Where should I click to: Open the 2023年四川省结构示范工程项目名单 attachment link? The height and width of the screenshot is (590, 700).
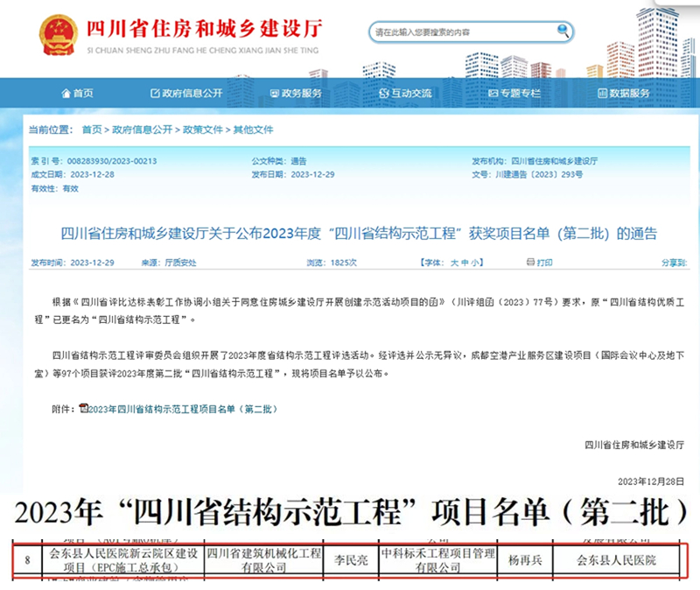(182, 409)
